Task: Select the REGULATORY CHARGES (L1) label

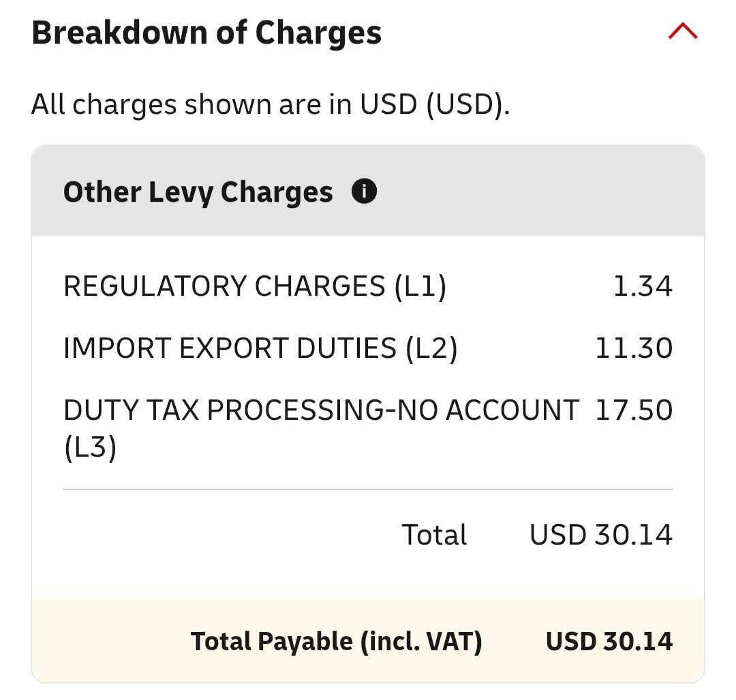Action: pos(255,286)
